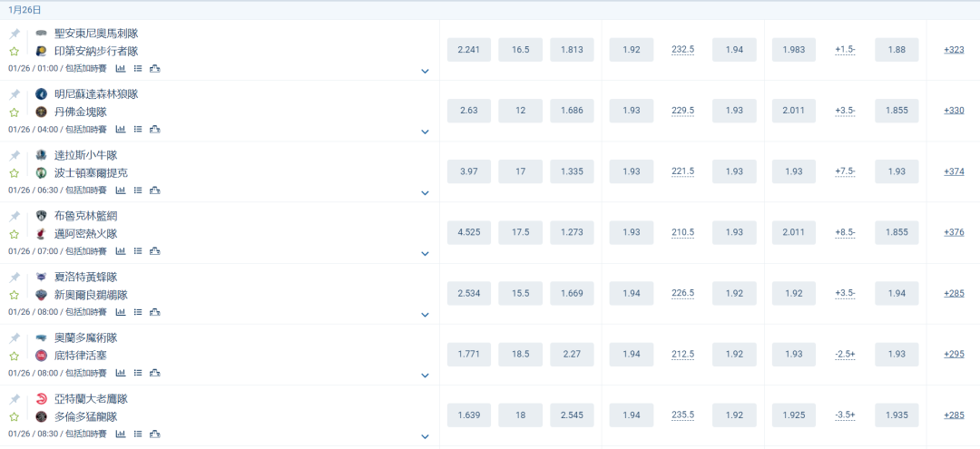The width and height of the screenshot is (980, 449).
Task: Open standings icon for Brooklyn Nets vs Miami Heat
Action: click(154, 251)
